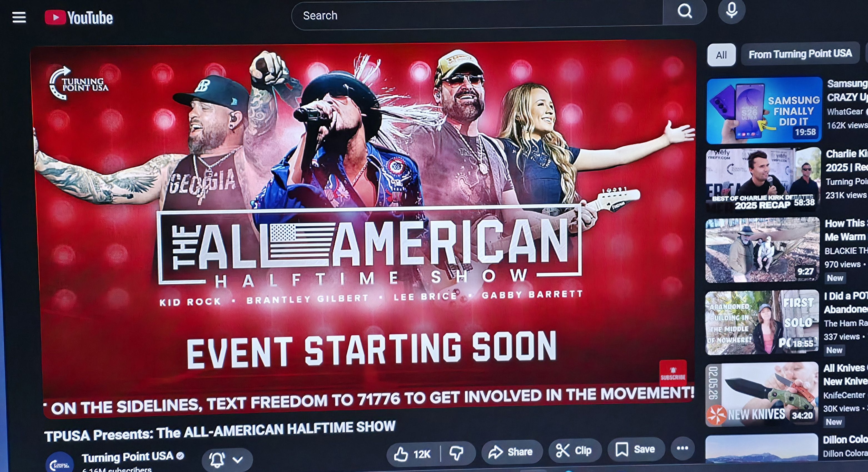This screenshot has width=868, height=472.
Task: Click the 30K views text
Action: coord(841,409)
